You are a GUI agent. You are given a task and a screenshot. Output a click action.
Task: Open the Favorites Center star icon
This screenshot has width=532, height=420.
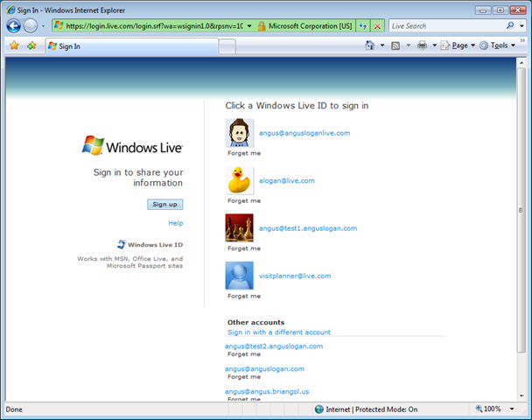[x=14, y=45]
